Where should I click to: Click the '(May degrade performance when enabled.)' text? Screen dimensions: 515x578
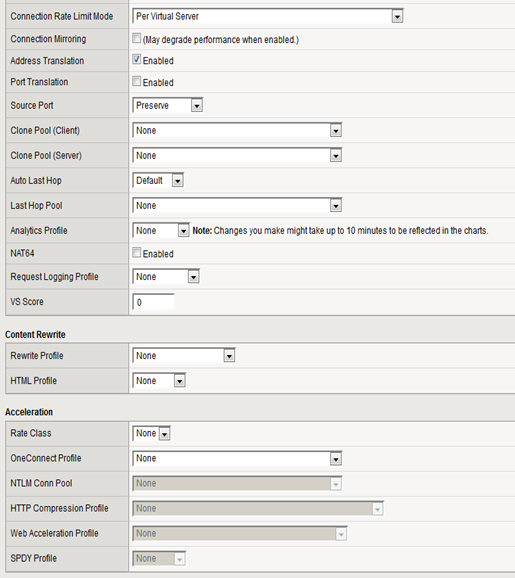(221, 40)
